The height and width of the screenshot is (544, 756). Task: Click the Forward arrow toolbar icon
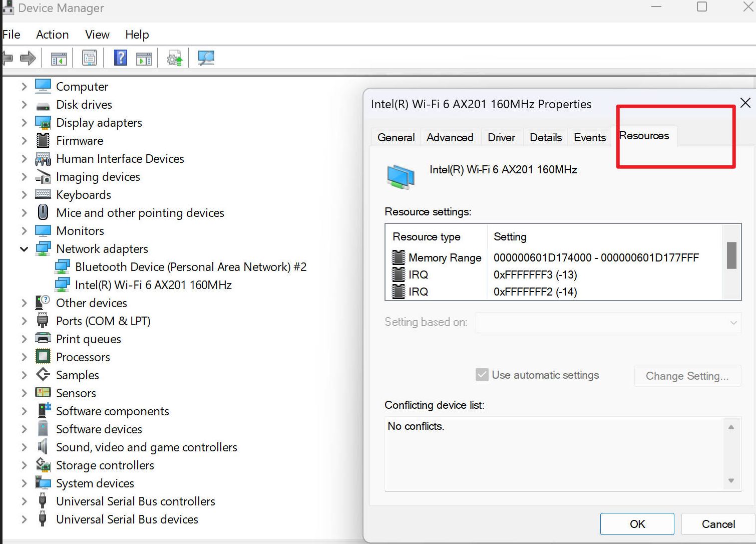click(28, 58)
